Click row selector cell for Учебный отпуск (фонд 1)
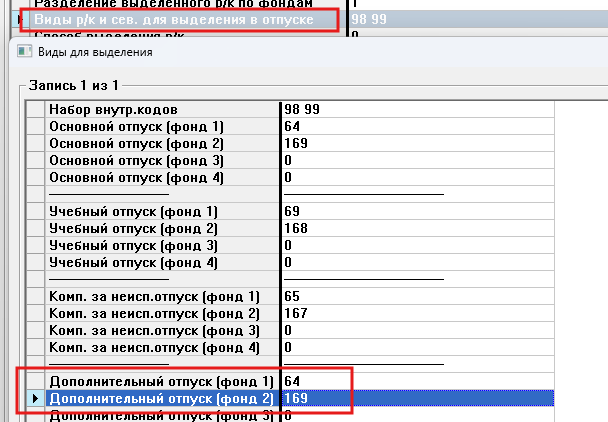The height and width of the screenshot is (422, 608). click(35, 212)
